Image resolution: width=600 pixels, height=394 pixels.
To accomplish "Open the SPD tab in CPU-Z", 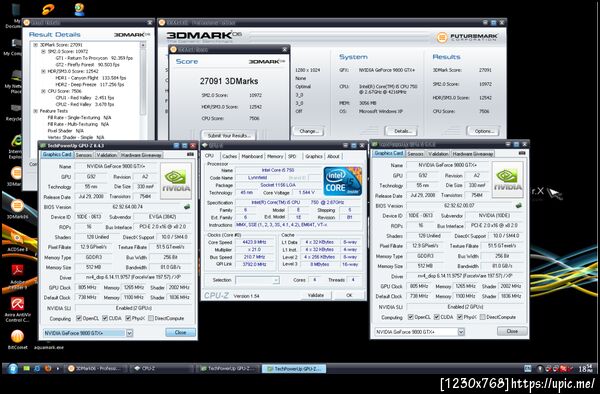I will point(292,156).
